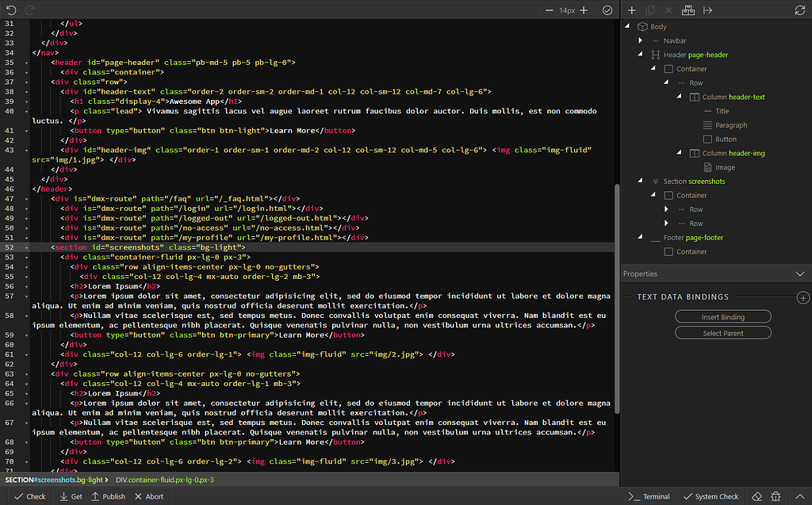Decrease font size with the minus icon
The width and height of the screenshot is (812, 505).
click(x=549, y=10)
